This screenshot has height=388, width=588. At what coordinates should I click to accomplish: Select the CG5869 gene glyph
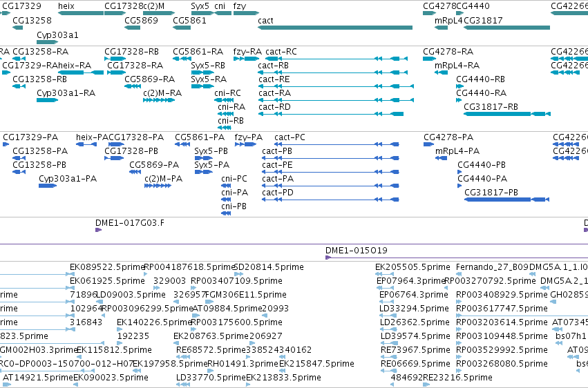pyautogui.click(x=133, y=28)
